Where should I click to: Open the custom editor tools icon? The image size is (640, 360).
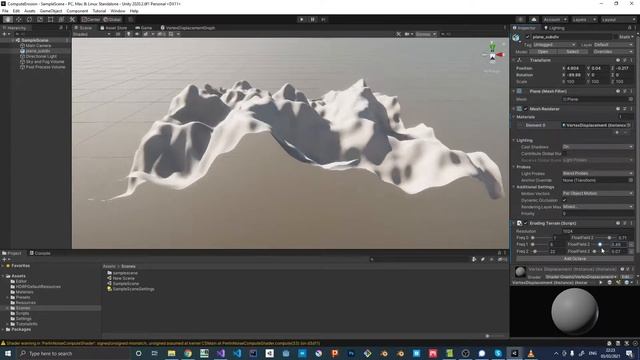[x=72, y=19]
